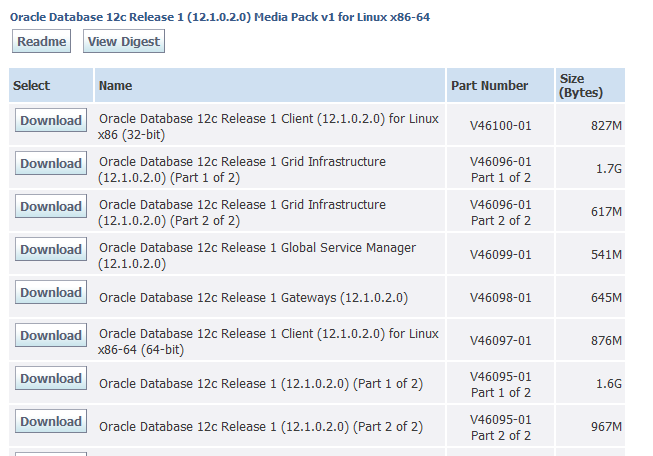Select the part number V46097-01
The width and height of the screenshot is (653, 456).
(501, 341)
